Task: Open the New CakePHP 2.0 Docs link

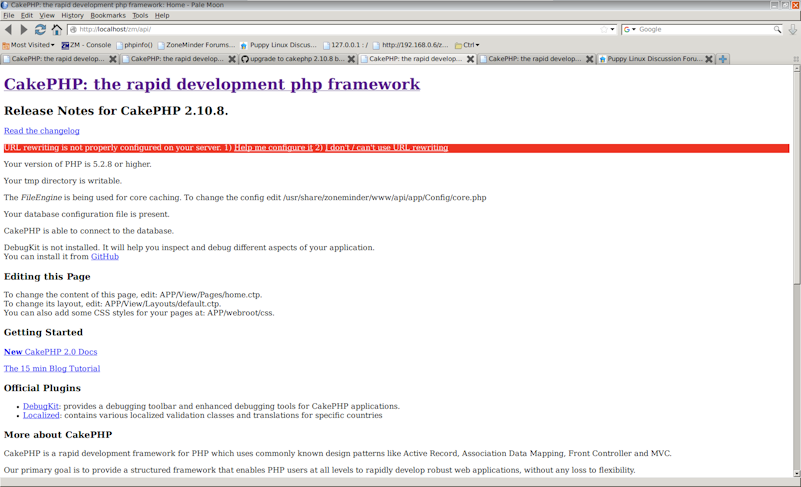Action: [51, 352]
